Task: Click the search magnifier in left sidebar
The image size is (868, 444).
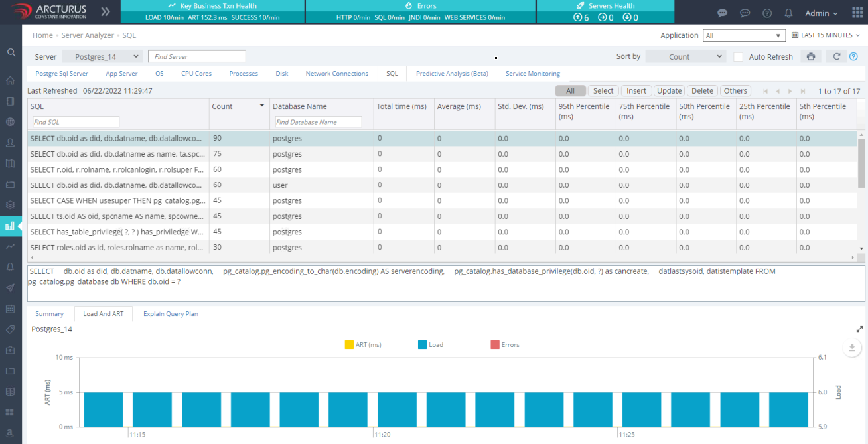Action: (x=11, y=52)
